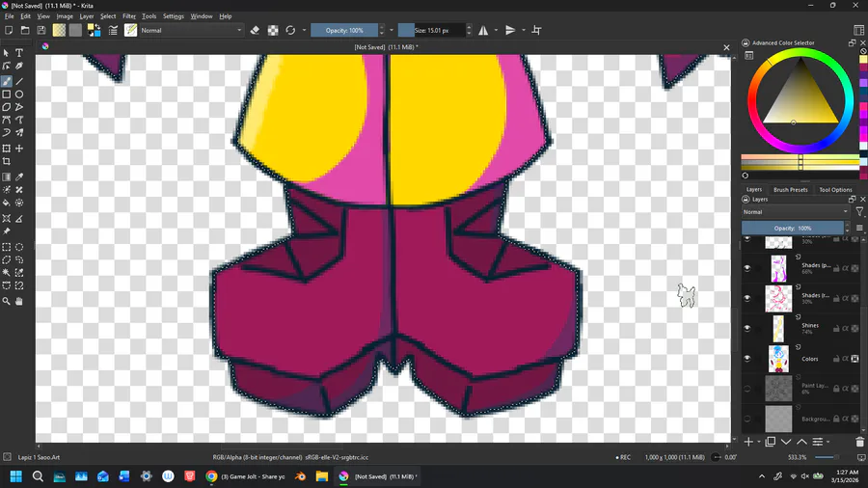This screenshot has height=488, width=868.
Task: Expand the opacity slider options arrow
Action: (392, 31)
